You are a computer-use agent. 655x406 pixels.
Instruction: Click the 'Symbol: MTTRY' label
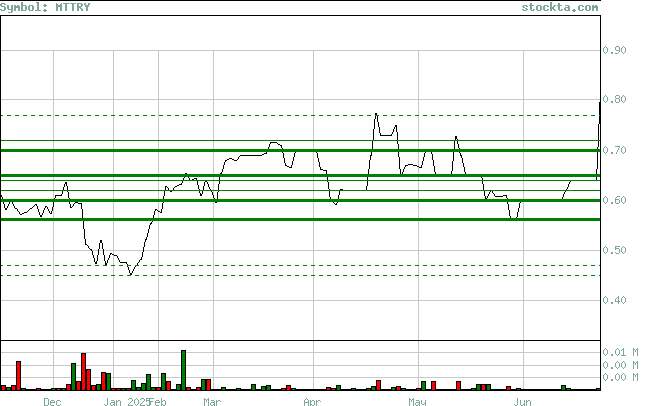pyautogui.click(x=45, y=7)
